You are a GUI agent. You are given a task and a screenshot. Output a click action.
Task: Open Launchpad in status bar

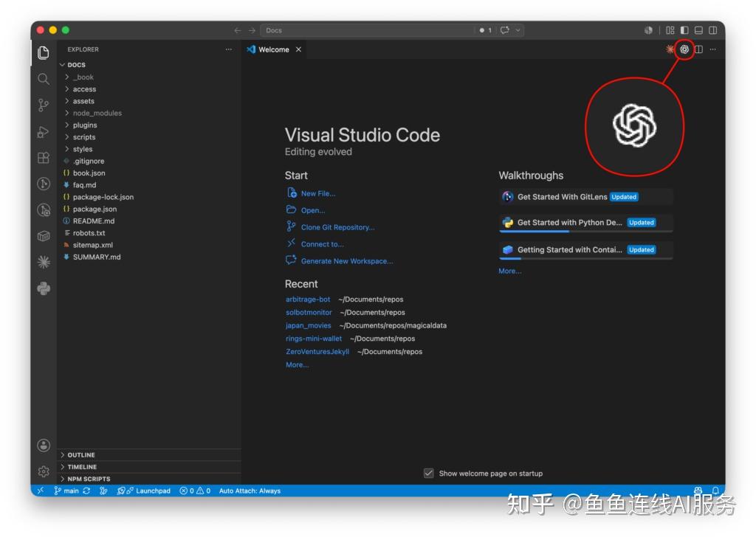point(144,491)
